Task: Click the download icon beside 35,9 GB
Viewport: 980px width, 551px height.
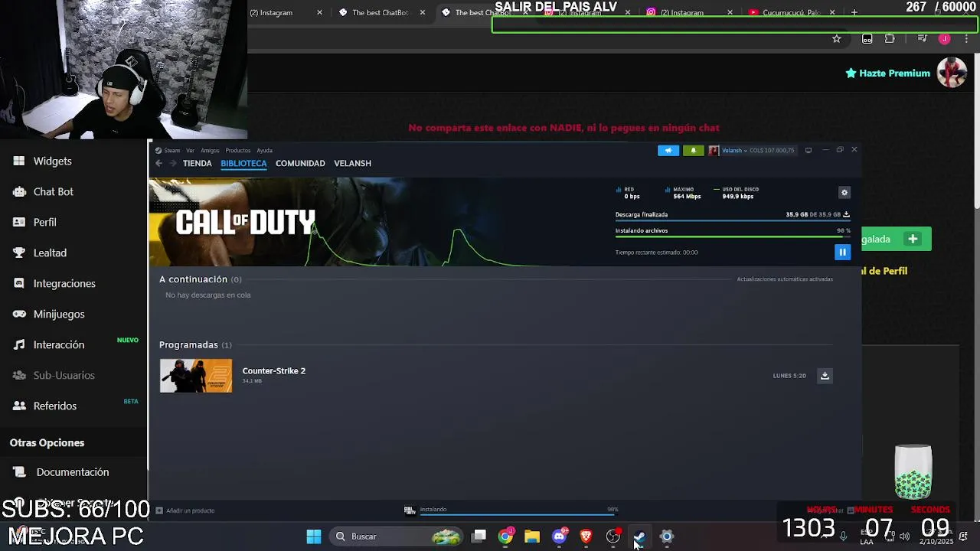Action: coord(846,214)
